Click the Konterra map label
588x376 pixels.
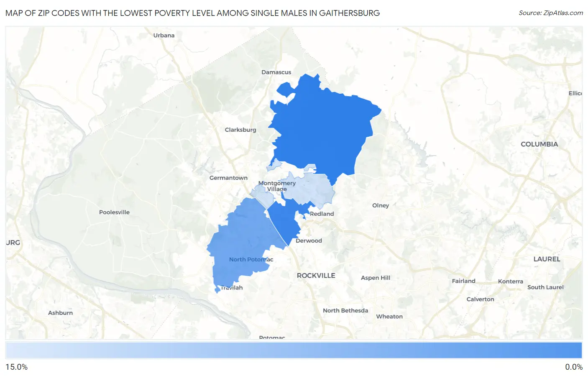click(510, 281)
